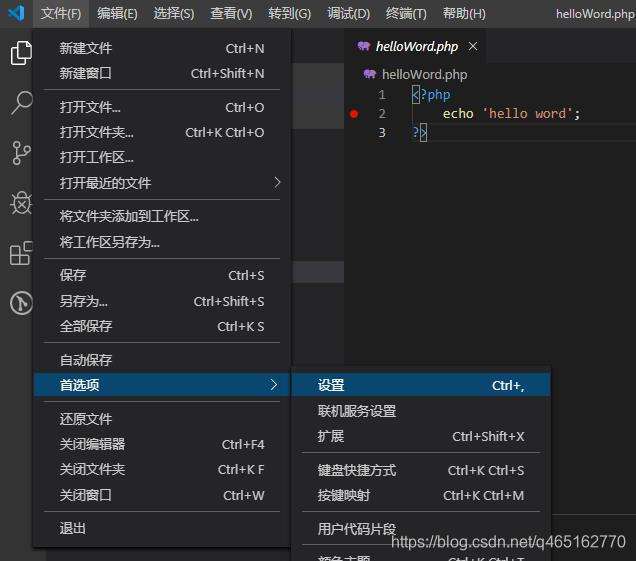
Task: Open the 转到(G) menu
Action: (x=289, y=14)
